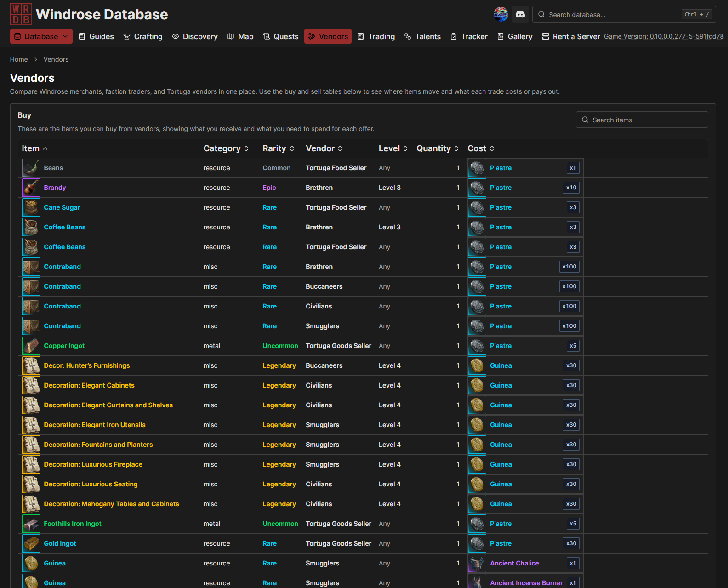Sort table by Cost column

click(481, 148)
